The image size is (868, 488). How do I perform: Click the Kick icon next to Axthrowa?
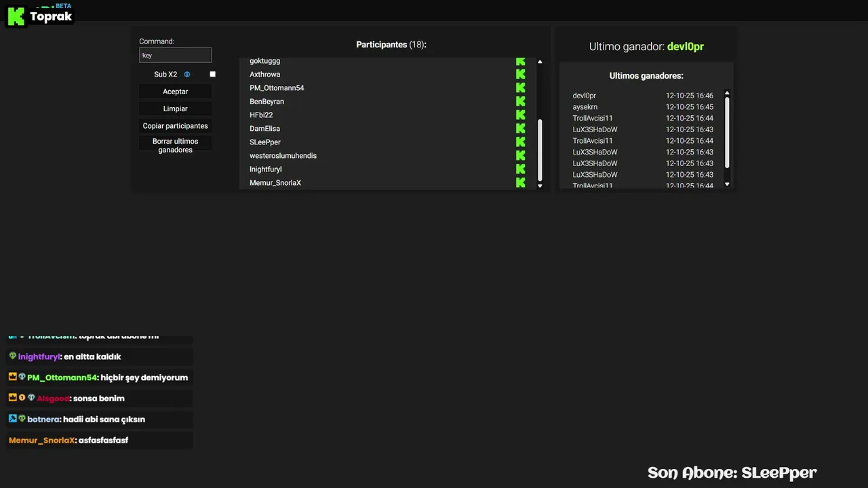(520, 75)
